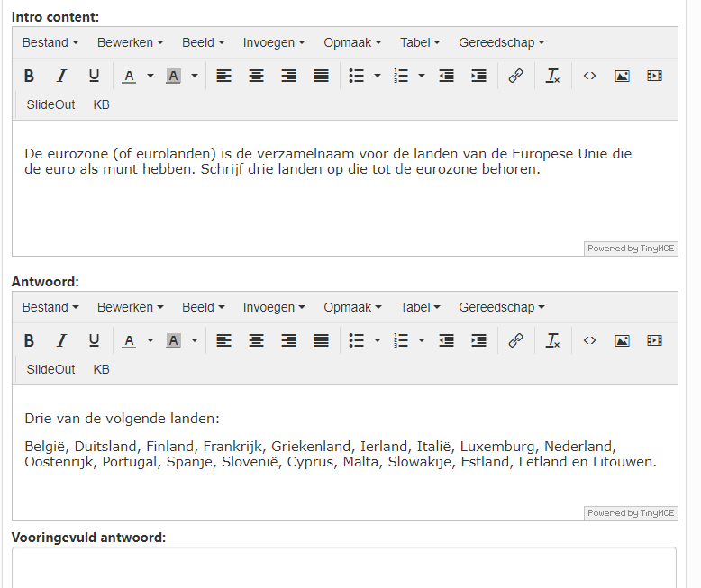Toggle bold in Intro content editor
This screenshot has height=588, width=701.
(x=29, y=77)
